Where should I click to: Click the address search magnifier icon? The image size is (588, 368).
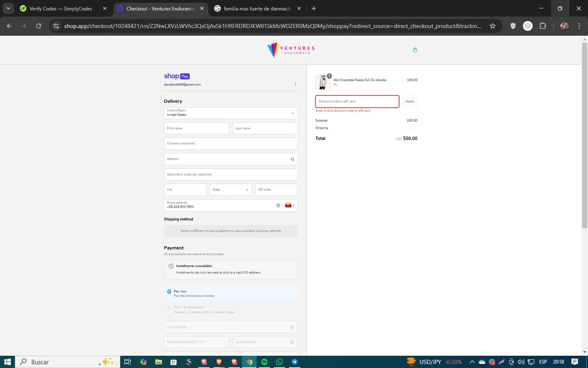tap(292, 159)
